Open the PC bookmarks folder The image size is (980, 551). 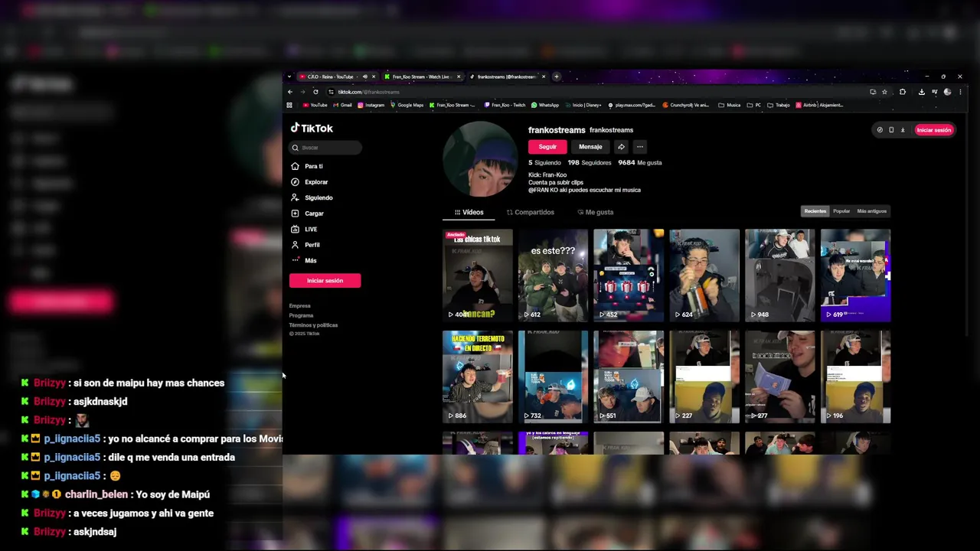coord(754,105)
